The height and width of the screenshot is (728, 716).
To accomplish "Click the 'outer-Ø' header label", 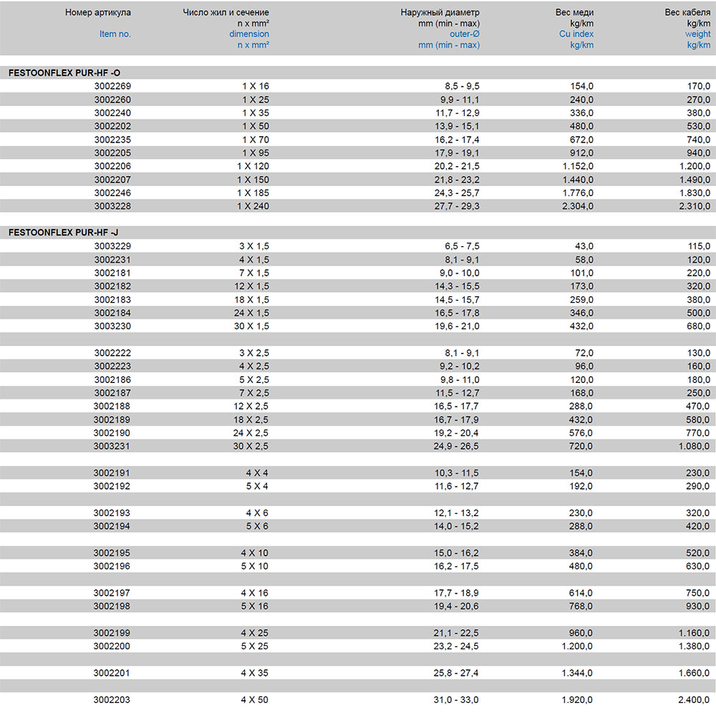I will [465, 34].
